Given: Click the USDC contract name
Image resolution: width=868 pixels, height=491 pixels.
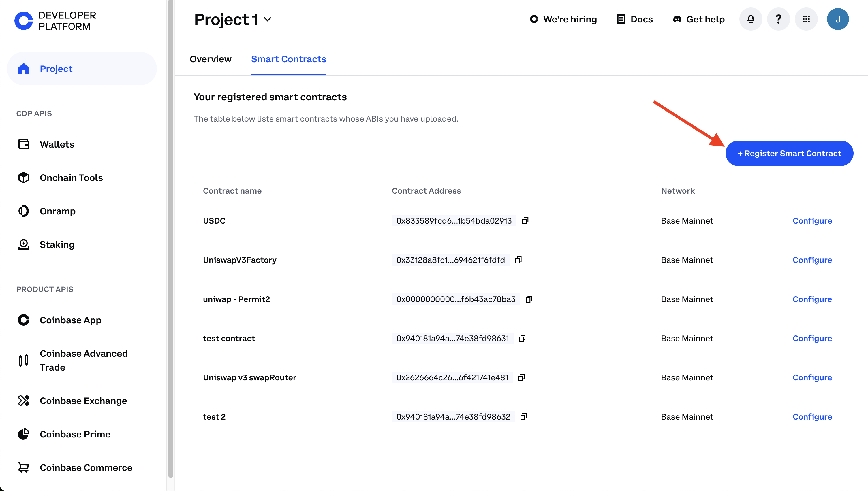Looking at the screenshot, I should pos(214,220).
